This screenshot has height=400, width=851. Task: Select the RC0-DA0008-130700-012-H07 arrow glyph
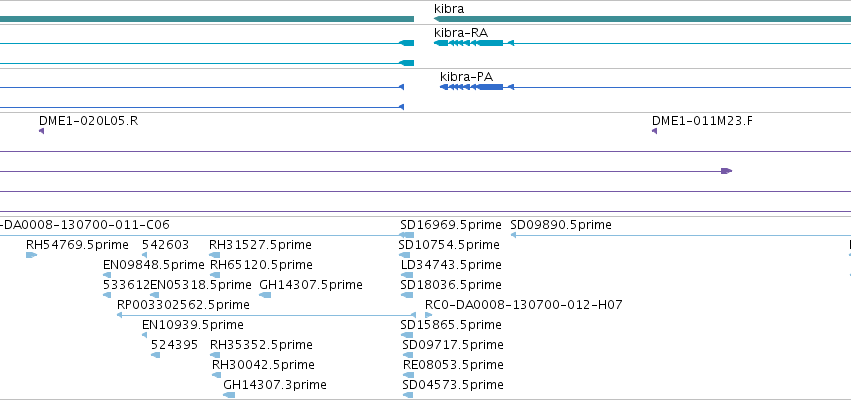click(x=429, y=315)
